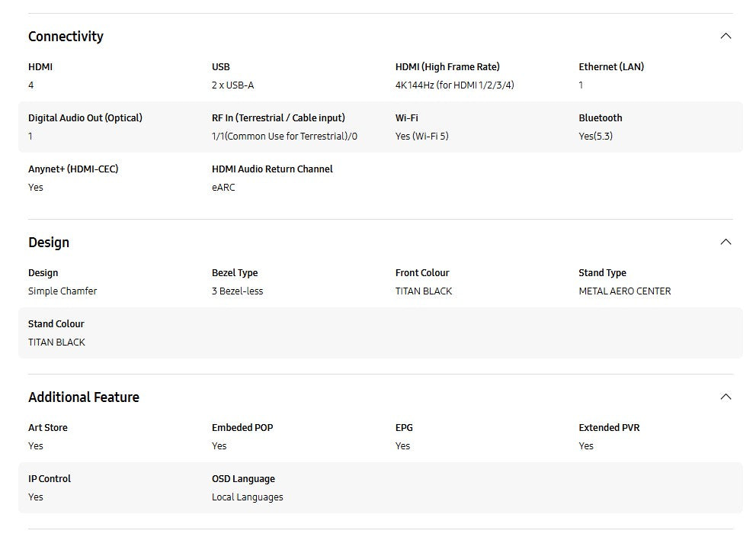Click the HDMI (High Frame Rate) label
This screenshot has height=537, width=756.
447,67
